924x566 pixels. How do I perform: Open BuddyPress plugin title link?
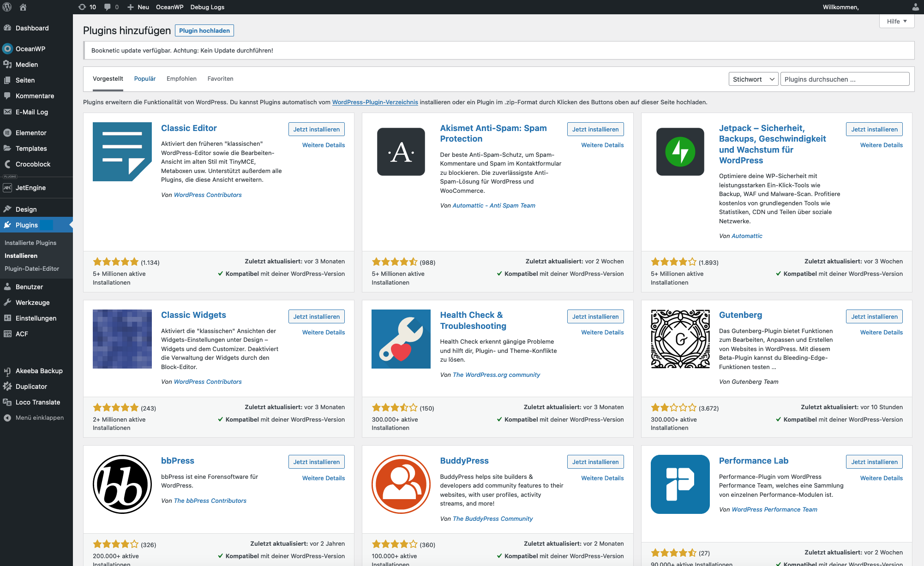tap(464, 461)
